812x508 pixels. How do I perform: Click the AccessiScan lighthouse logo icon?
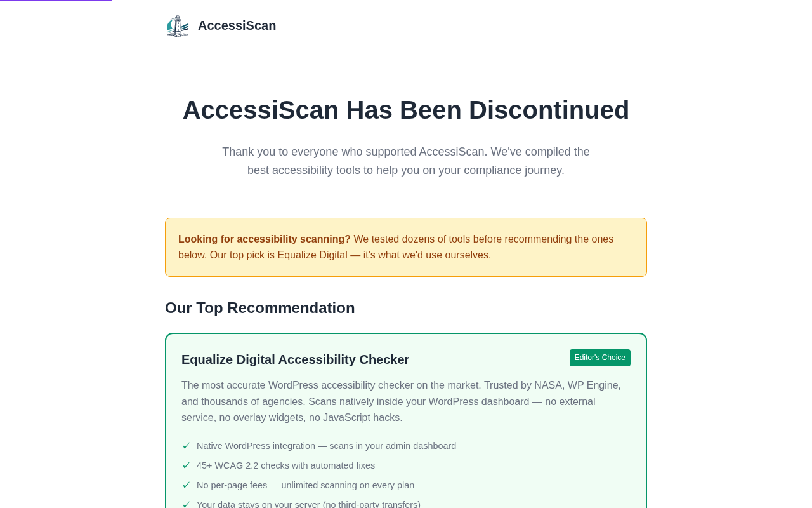(178, 25)
